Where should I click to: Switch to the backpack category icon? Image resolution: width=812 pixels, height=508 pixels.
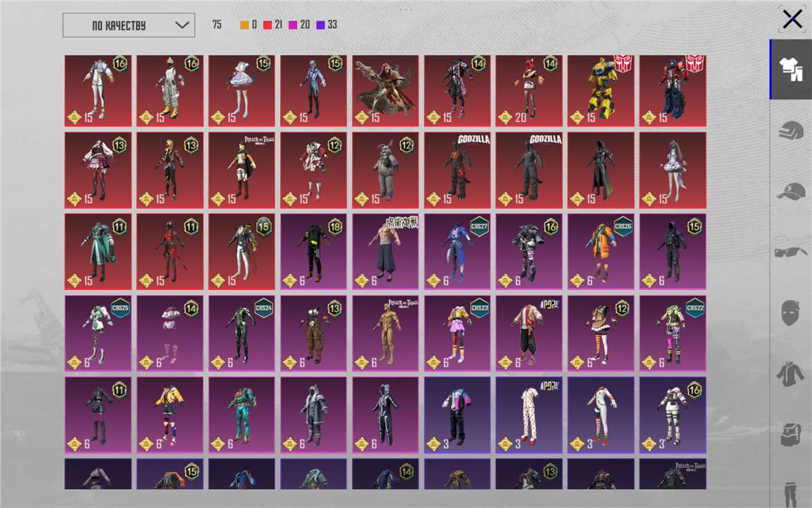point(790,433)
